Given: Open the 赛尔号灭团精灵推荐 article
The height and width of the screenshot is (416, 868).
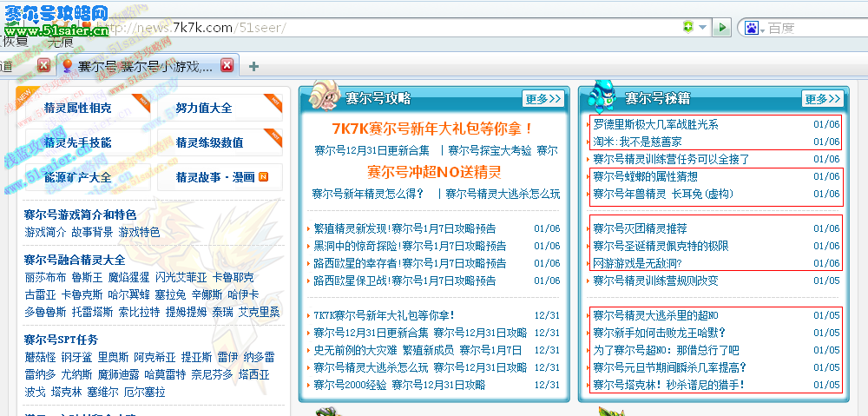Looking at the screenshot, I should 640,228.
